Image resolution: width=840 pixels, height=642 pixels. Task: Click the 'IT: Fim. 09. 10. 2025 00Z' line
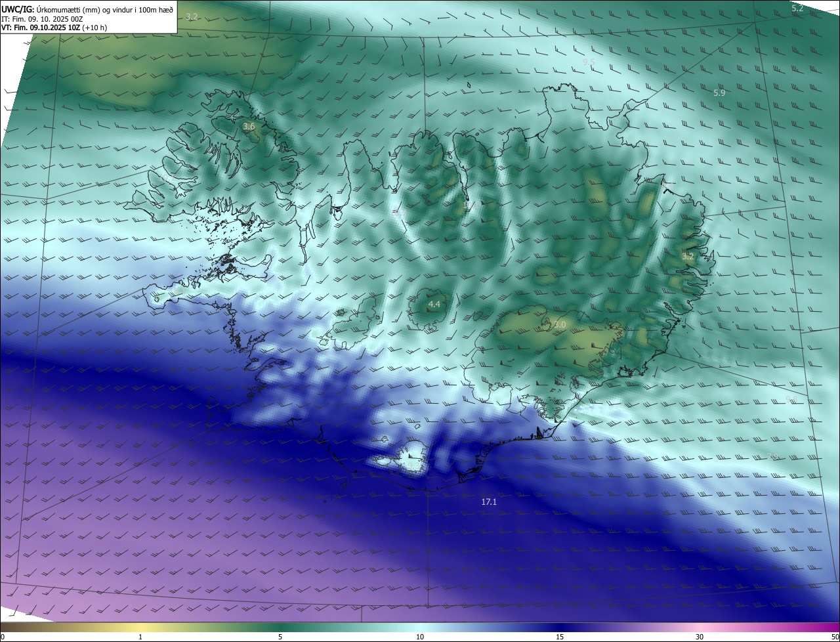[42, 19]
